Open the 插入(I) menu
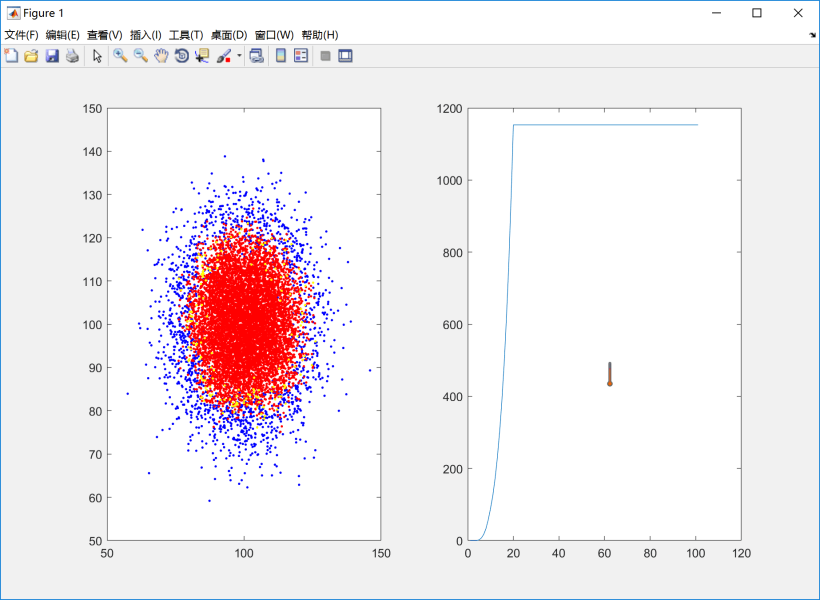 (x=146, y=35)
